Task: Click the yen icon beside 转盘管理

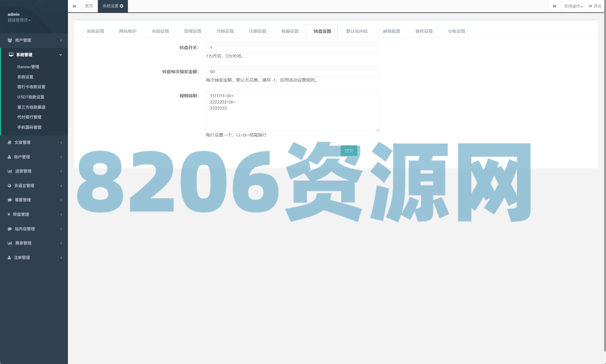Action: (9, 214)
